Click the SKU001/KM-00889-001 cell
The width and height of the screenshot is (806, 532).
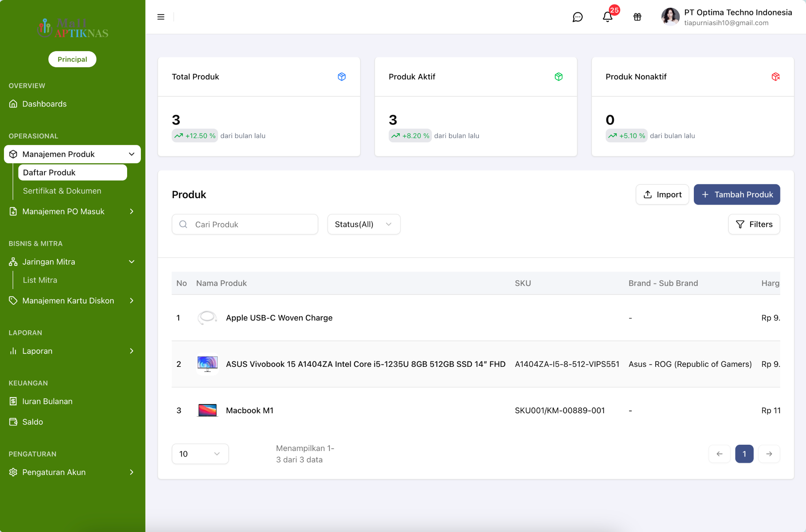click(560, 410)
